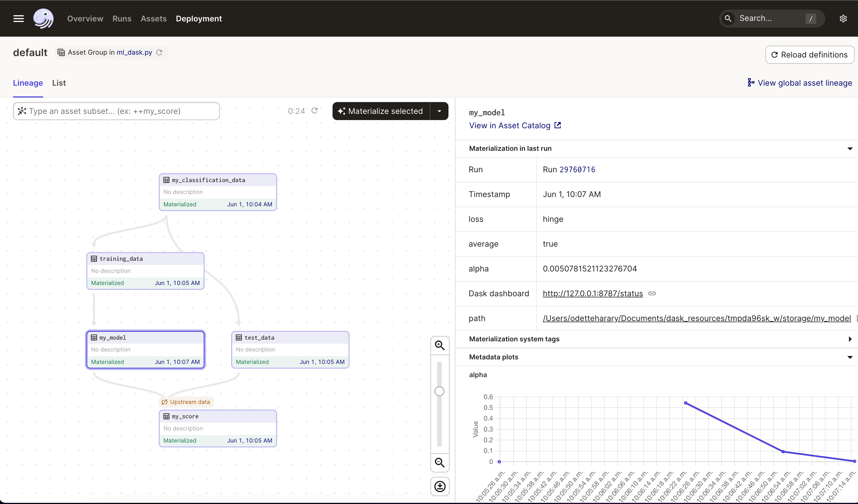The height and width of the screenshot is (504, 858).
Task: Open the Deployment menu
Action: 199,19
